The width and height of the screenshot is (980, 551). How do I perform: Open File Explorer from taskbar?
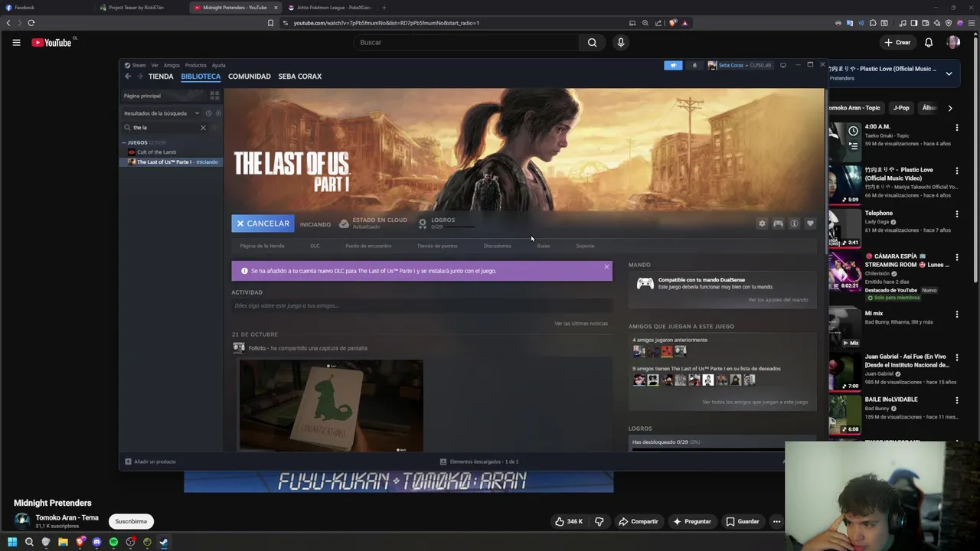pos(63,542)
